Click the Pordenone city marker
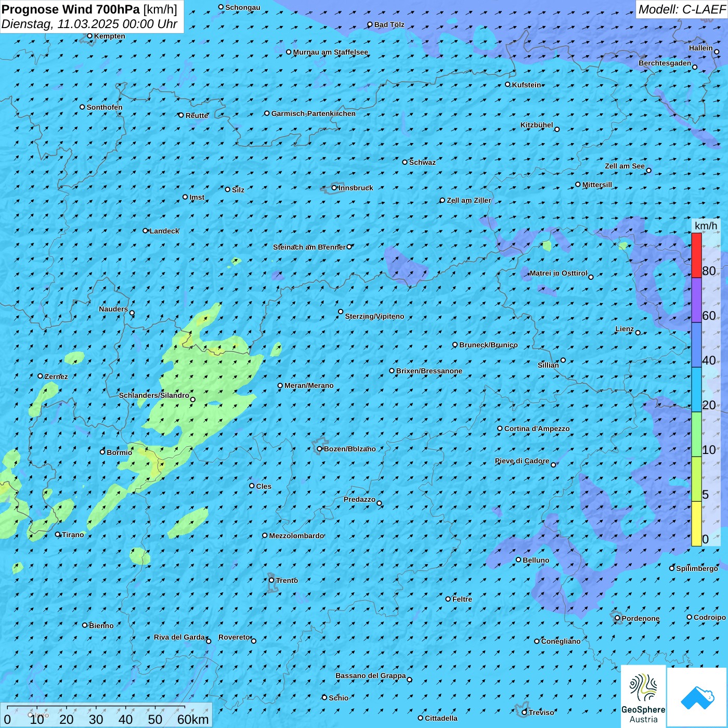The height and width of the screenshot is (728, 728). pos(618,618)
